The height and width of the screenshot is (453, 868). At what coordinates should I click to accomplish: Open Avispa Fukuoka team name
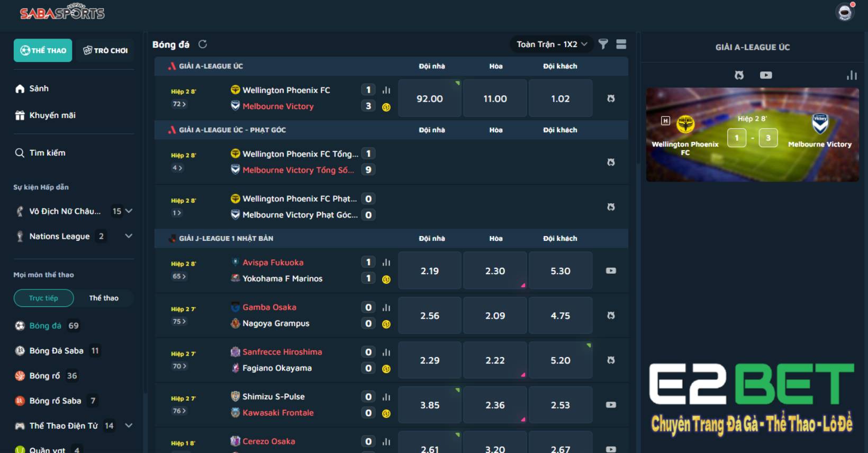(x=273, y=262)
